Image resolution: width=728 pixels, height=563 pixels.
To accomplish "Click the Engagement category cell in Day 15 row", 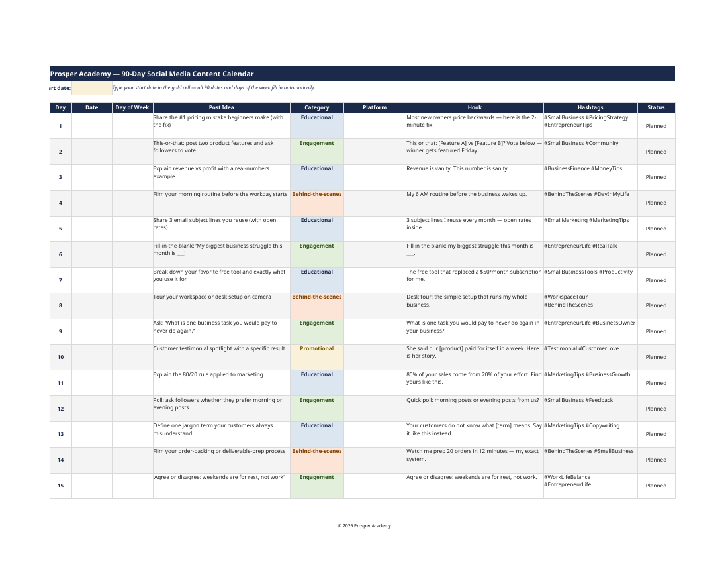I will pyautogui.click(x=316, y=486).
